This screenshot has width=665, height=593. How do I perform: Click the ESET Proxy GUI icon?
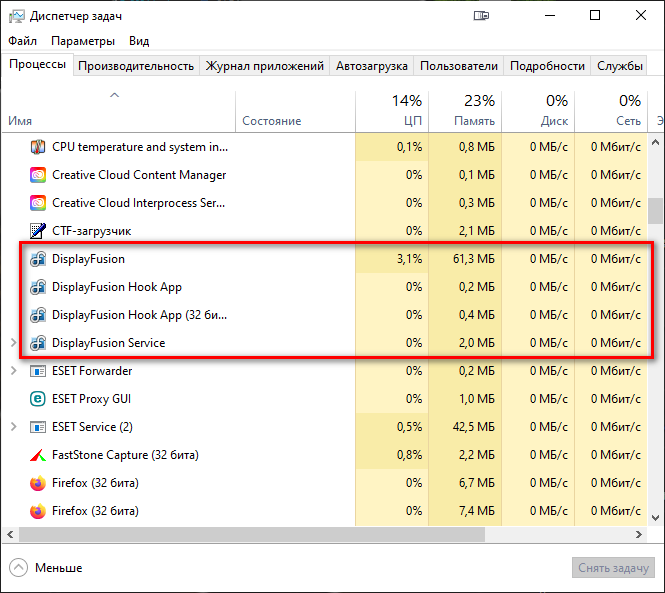click(x=38, y=399)
